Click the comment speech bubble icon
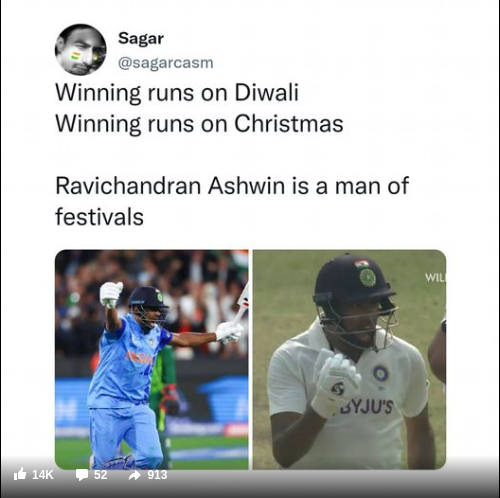500x498 pixels. (x=82, y=475)
